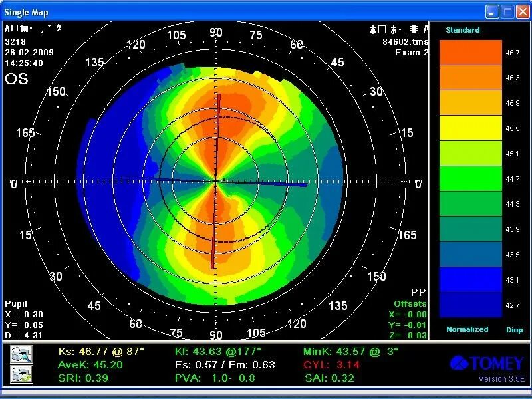Viewport: 532px width, 399px height.
Task: Click the Diop unit label
Action: tap(514, 330)
